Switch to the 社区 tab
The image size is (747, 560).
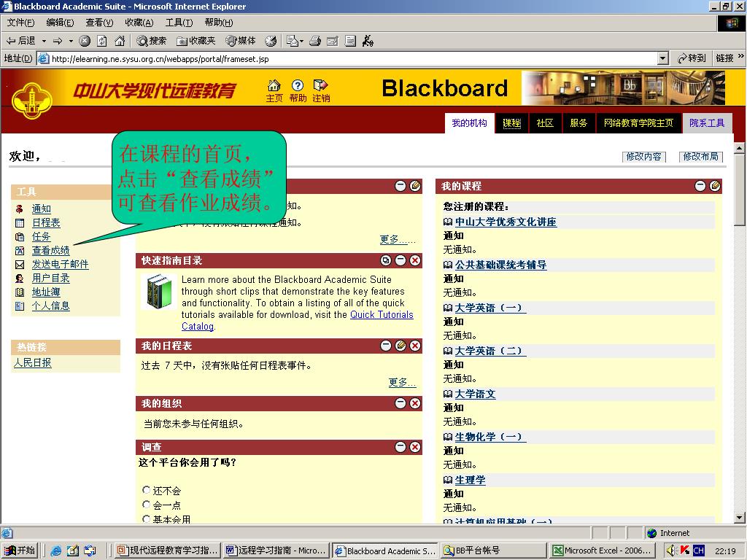click(x=545, y=122)
